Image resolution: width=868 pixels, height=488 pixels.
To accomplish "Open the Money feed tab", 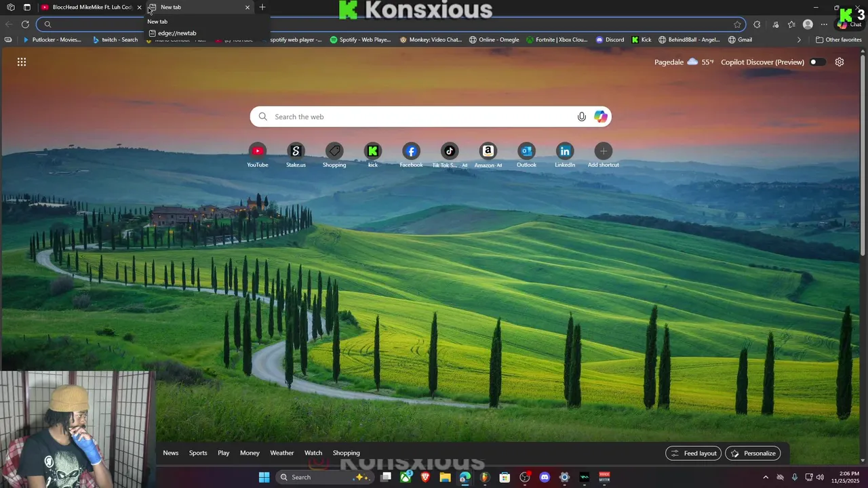I will coord(250,453).
